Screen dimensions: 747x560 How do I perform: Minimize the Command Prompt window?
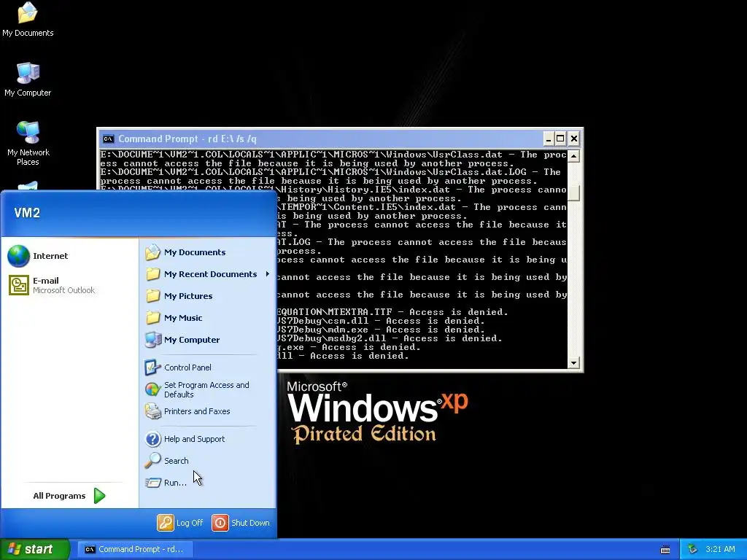[549, 139]
